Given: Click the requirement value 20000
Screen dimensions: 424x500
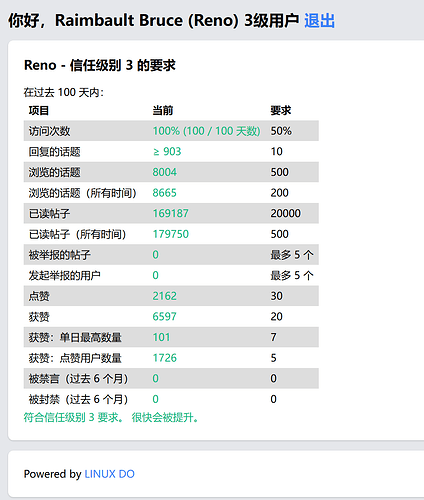Looking at the screenshot, I should (x=286, y=214).
